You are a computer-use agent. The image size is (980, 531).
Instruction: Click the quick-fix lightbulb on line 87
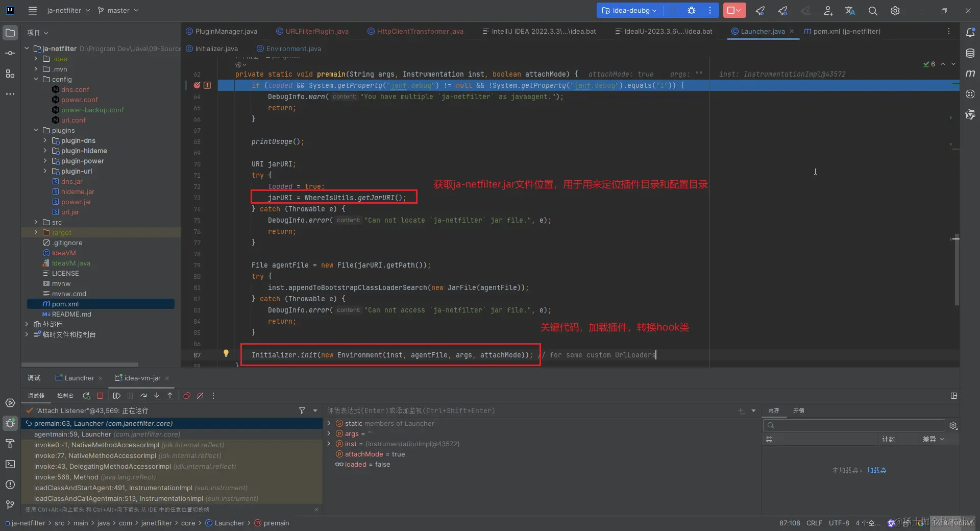[x=226, y=353]
